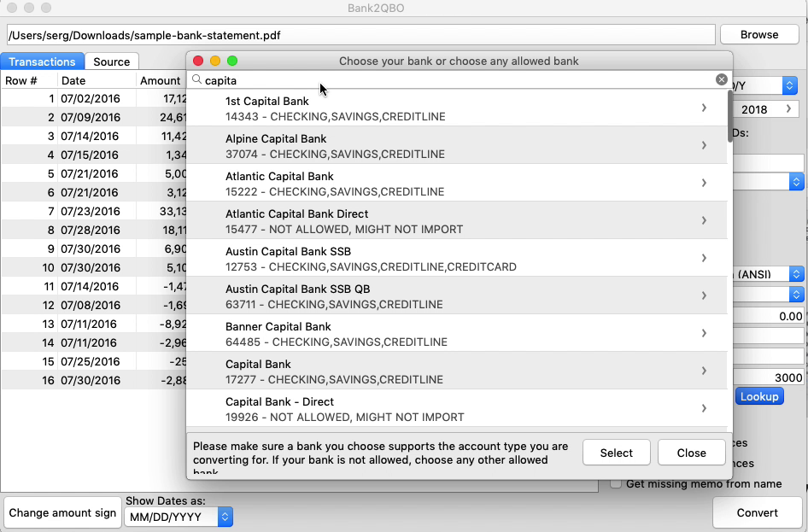Expand the Capital Bank 17277 row chevron
The image size is (808, 532).
click(x=704, y=371)
